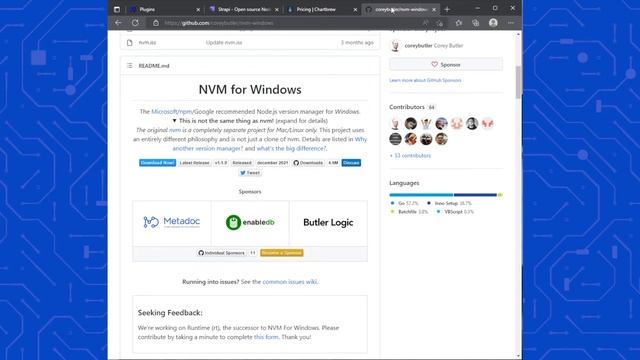Click the Individual Sponsors badge
Screen dimensions: 640x360
(227, 253)
